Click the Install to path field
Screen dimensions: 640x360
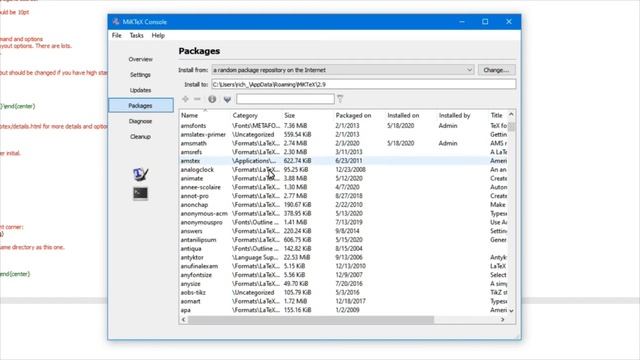click(x=363, y=84)
